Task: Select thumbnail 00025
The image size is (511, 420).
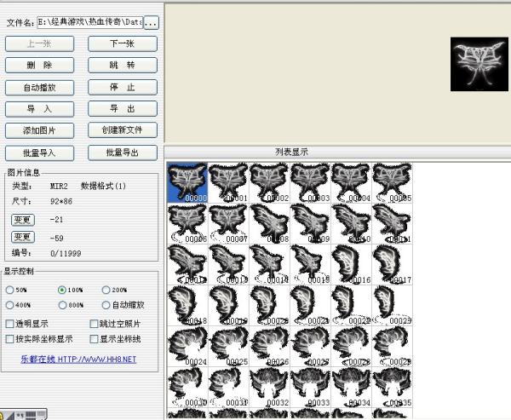Action: [228, 346]
